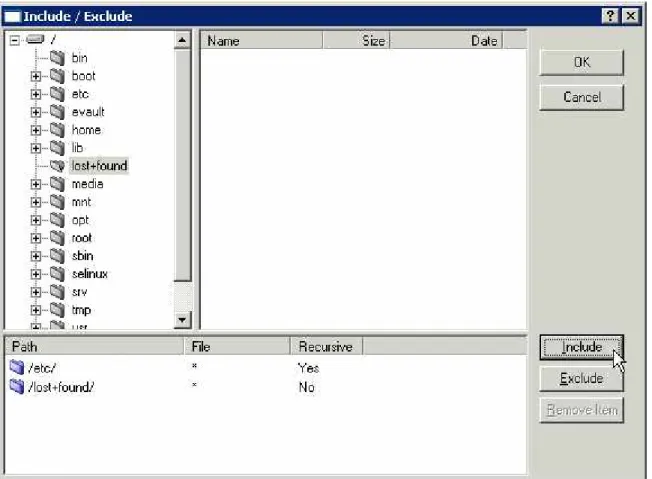The height and width of the screenshot is (479, 652).
Task: Select the selinux tree label
Action: (90, 274)
